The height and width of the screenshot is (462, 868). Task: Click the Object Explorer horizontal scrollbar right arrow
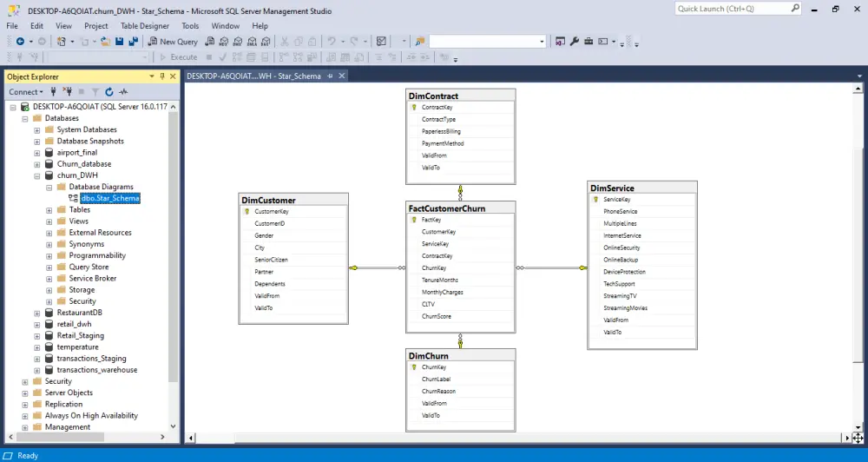coord(162,437)
